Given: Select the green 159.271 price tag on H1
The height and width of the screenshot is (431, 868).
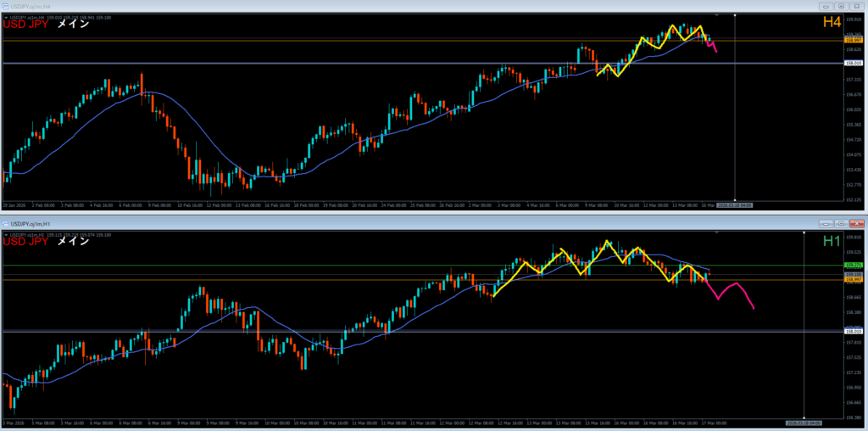Looking at the screenshot, I should (854, 266).
